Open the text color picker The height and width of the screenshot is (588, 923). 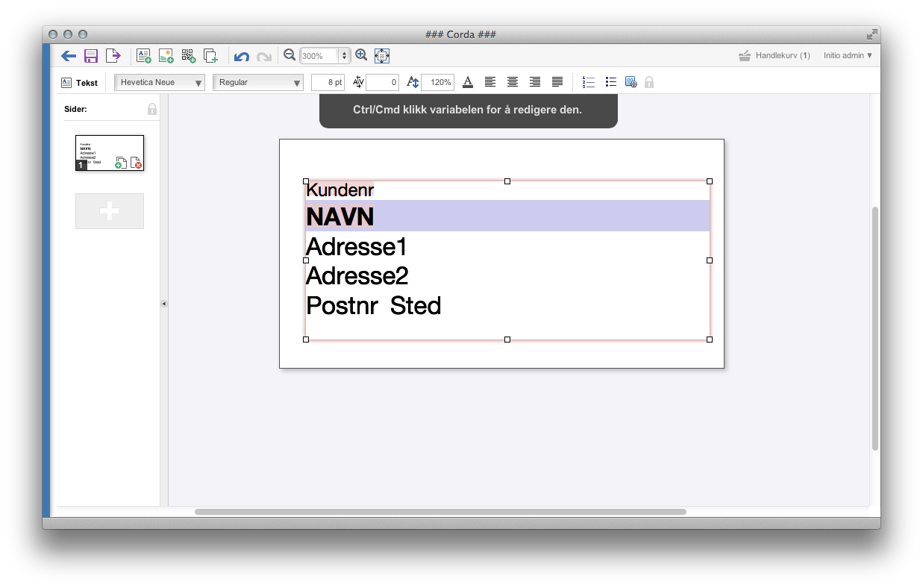468,82
